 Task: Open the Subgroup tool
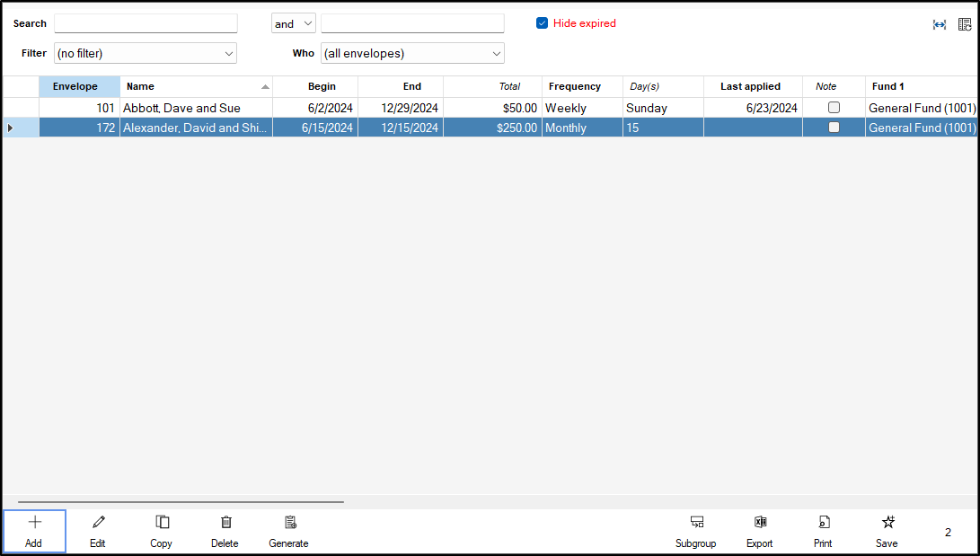(x=696, y=523)
